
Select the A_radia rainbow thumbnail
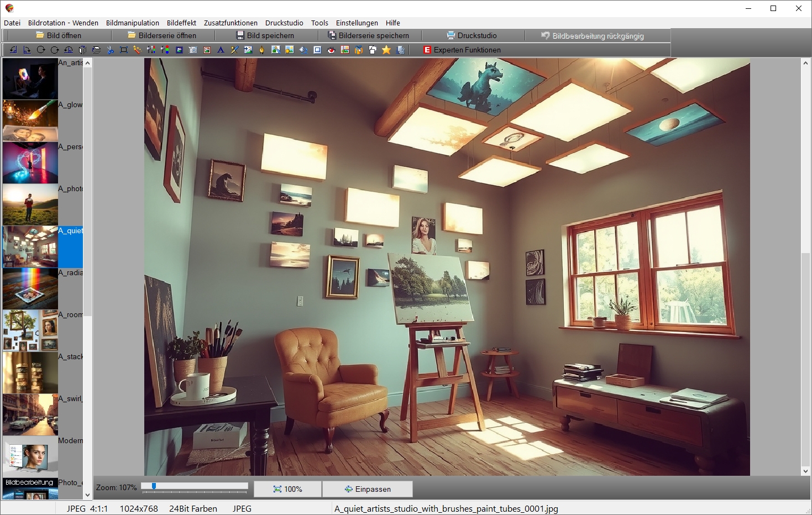coord(30,288)
